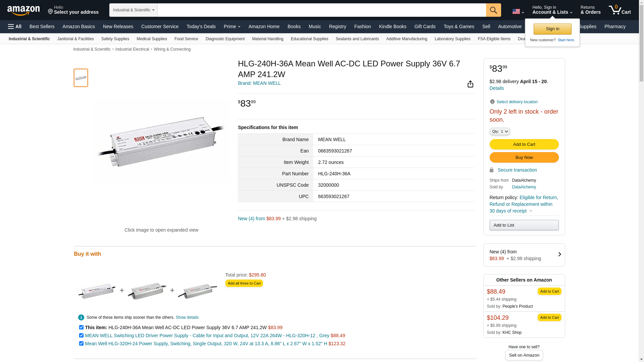Click the share icon near product title
This screenshot has width=644, height=362.
click(470, 84)
